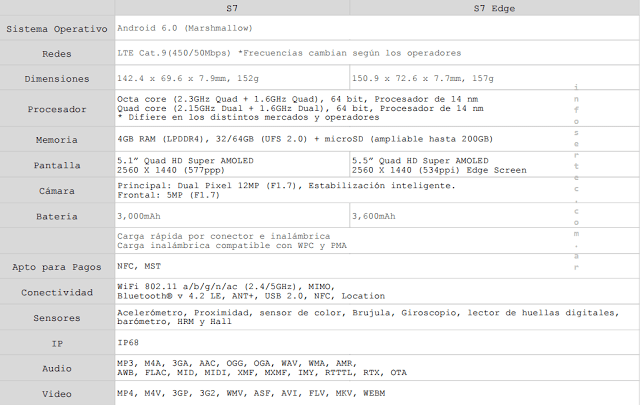Click the 3,600mAh battery cell
The height and width of the screenshot is (405, 640).
click(374, 216)
